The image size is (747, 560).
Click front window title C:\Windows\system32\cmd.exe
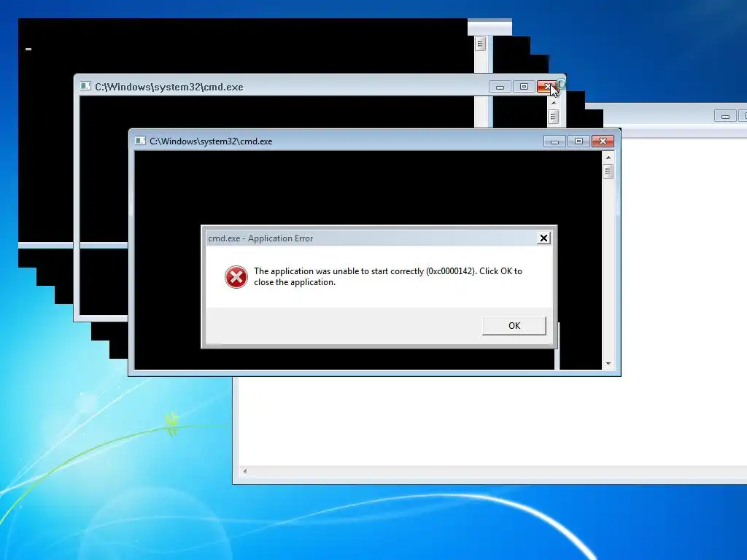point(211,141)
